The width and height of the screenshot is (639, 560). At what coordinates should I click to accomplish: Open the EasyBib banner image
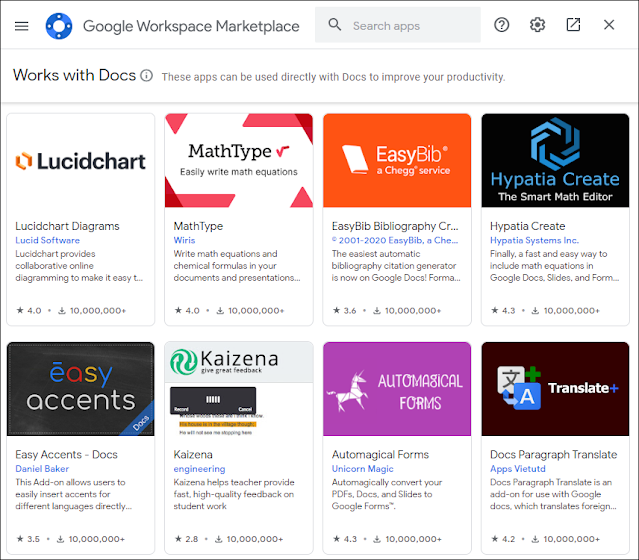click(397, 161)
